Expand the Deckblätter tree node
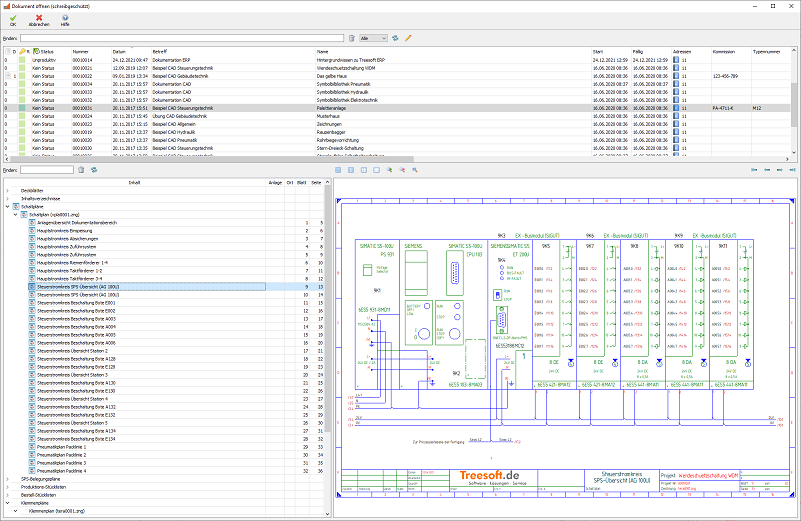 6,190
